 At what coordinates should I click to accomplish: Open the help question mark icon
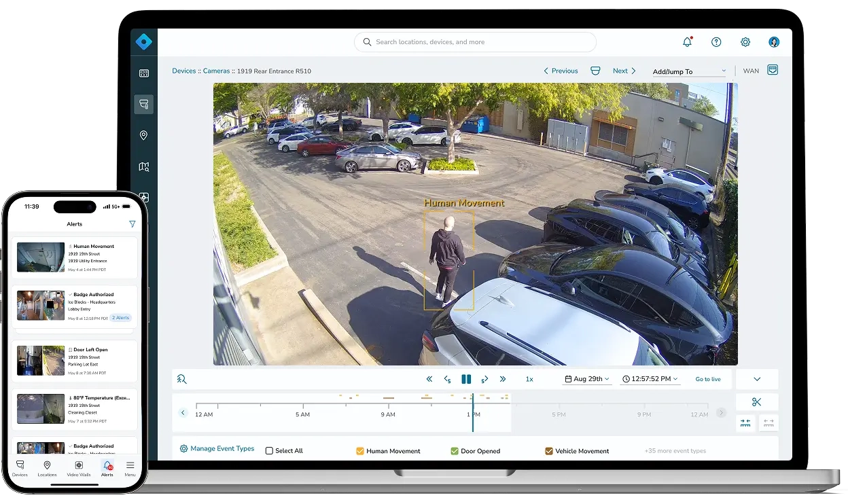[x=716, y=42]
